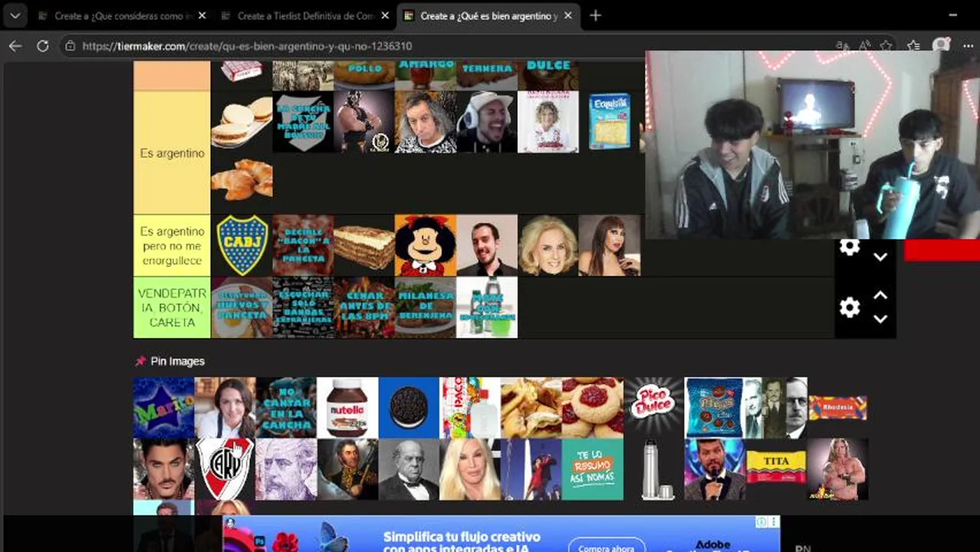View site information lock icon
This screenshot has width=980, height=552.
coord(70,46)
